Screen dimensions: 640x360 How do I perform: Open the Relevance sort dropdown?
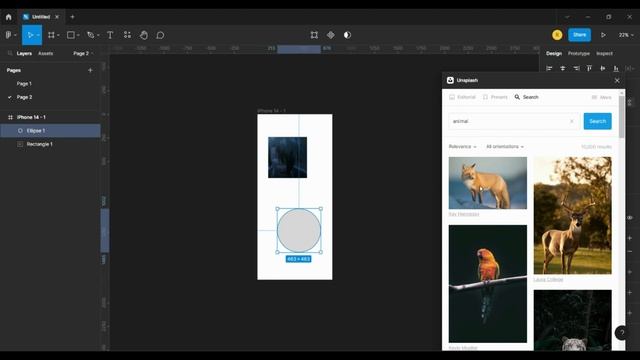click(462, 147)
